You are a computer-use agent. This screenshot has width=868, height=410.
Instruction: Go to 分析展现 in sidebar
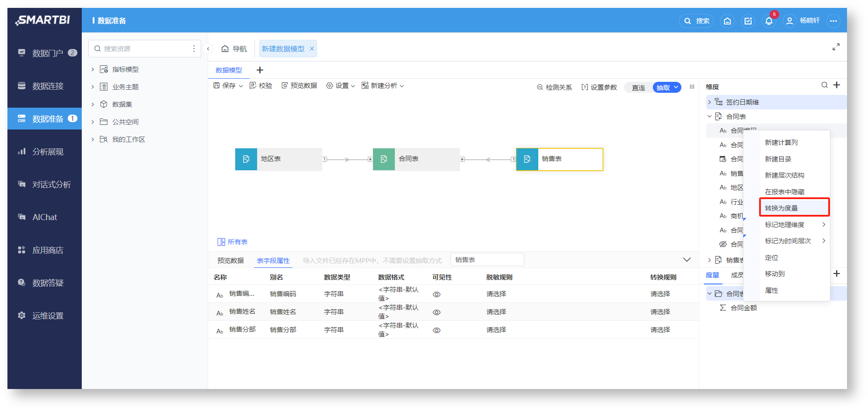tap(45, 151)
